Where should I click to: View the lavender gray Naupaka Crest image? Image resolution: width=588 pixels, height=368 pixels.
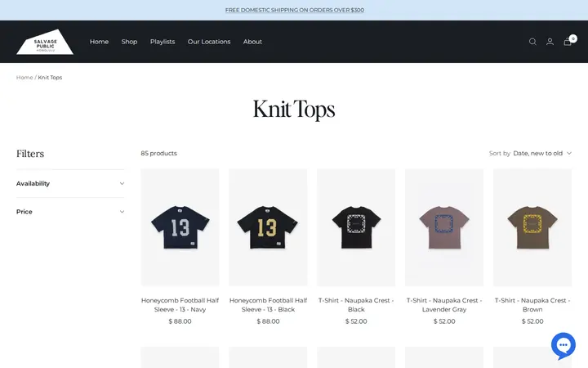tap(444, 227)
